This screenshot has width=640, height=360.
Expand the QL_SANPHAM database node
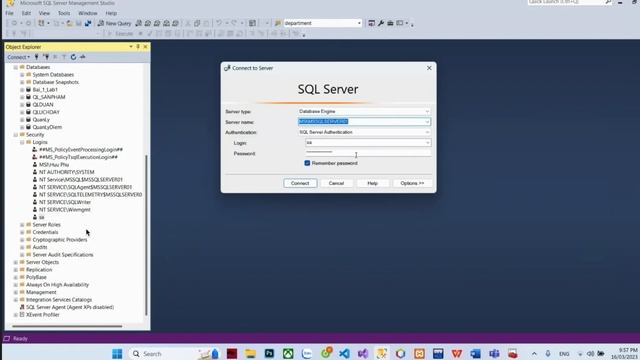tap(22, 97)
